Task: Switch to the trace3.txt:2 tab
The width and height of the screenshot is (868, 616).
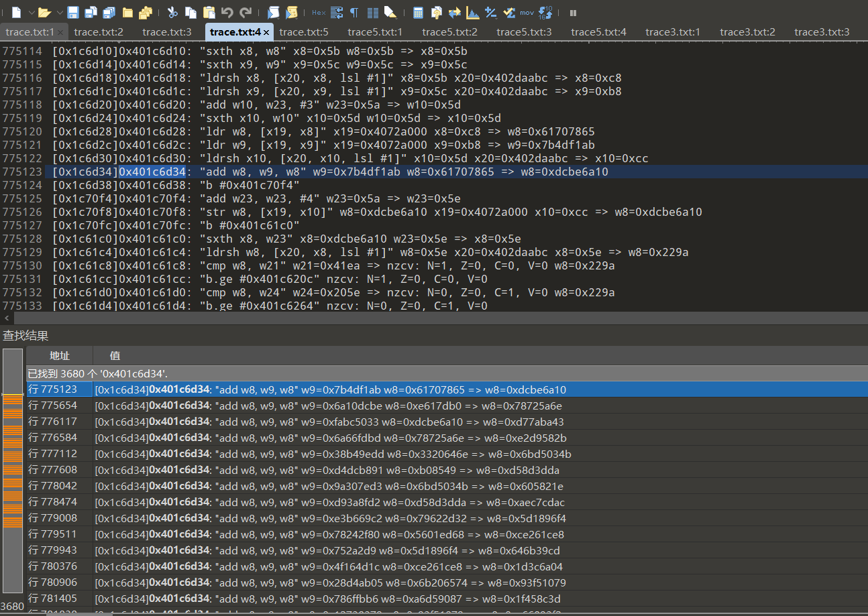Action: coord(747,32)
